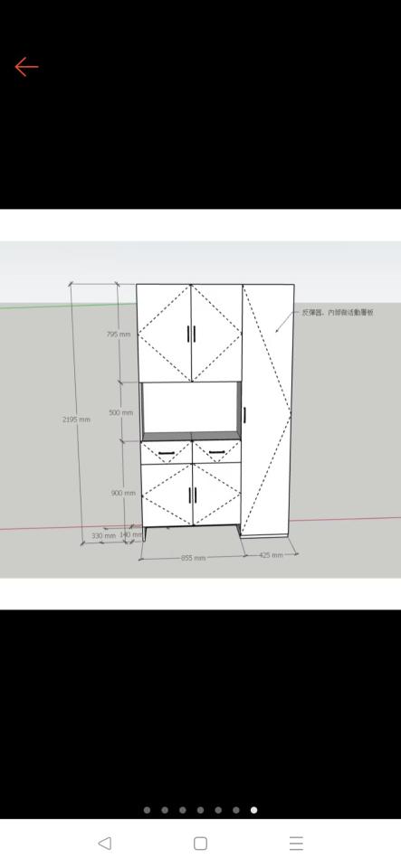Jump to the second page dot
This screenshot has width=401, height=868.
[165, 810]
